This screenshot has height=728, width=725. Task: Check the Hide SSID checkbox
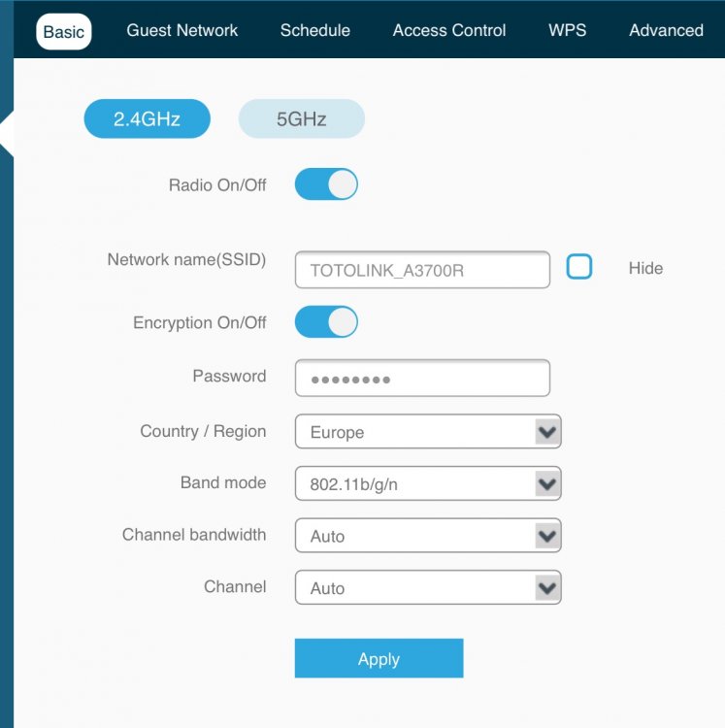(x=579, y=267)
